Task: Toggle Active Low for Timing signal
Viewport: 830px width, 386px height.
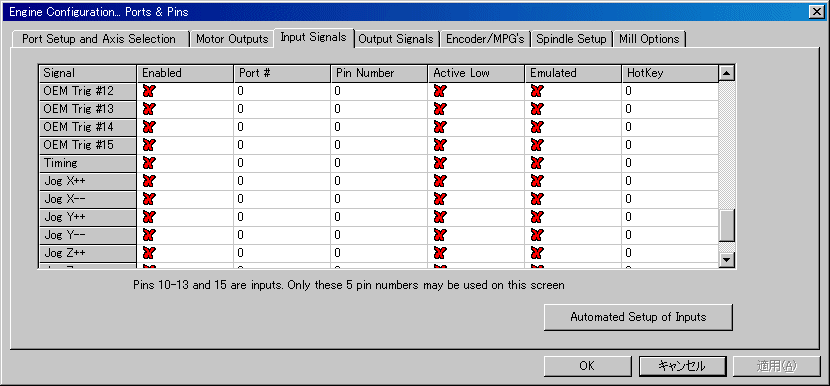Action: point(439,163)
